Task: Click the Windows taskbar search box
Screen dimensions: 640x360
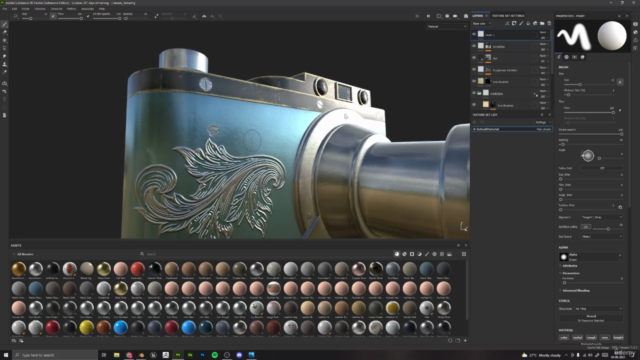Action: pos(55,355)
